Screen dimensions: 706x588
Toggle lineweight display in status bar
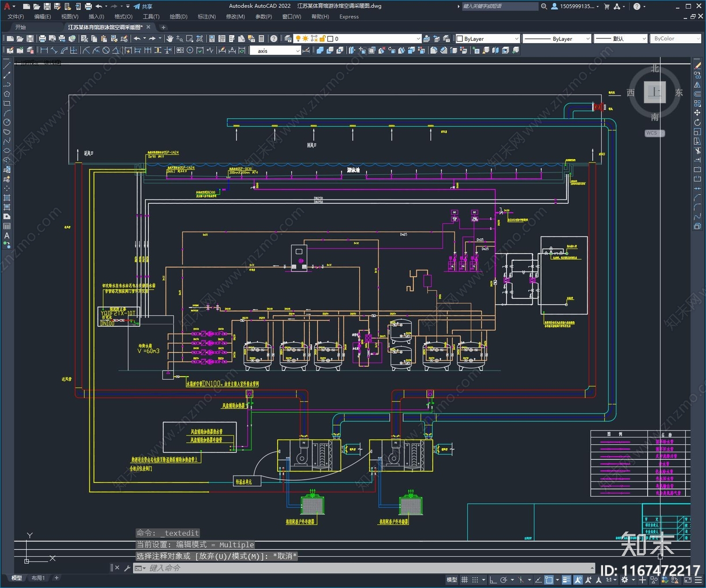point(567,580)
